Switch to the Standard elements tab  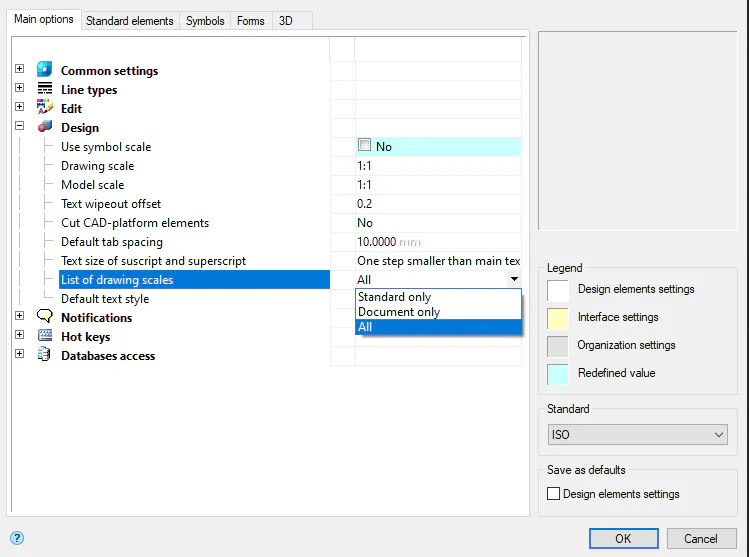coord(129,21)
